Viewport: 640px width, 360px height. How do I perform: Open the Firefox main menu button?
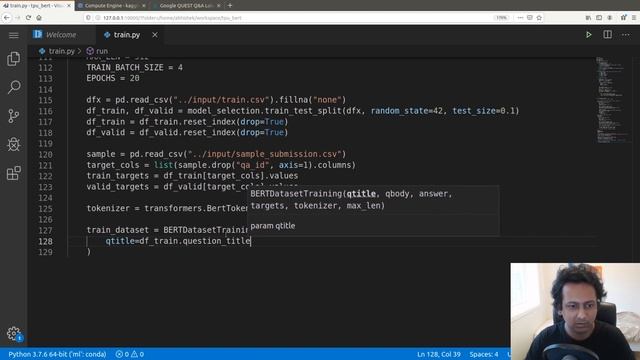634,18
